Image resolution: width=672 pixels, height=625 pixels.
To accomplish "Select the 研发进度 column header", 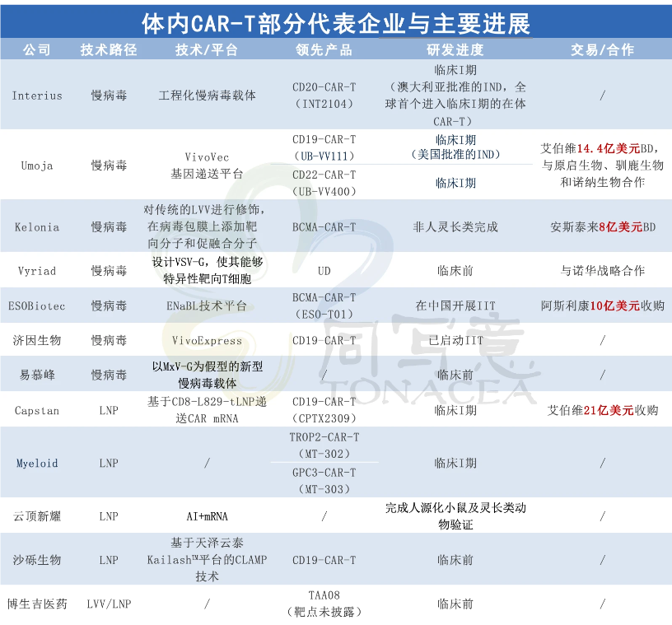I will (455, 49).
